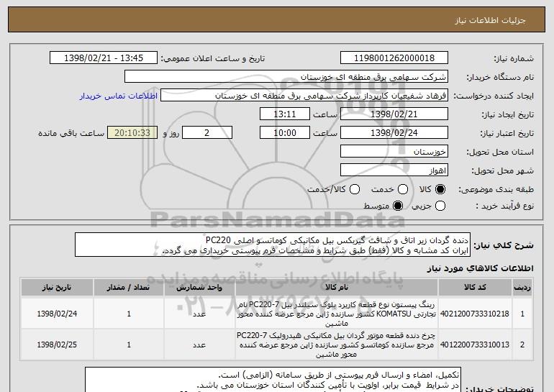Choose the متوسط purchase process option

point(398,206)
